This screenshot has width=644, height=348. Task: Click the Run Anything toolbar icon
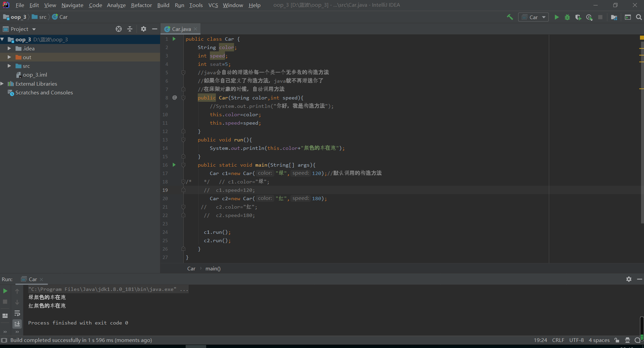(x=628, y=17)
